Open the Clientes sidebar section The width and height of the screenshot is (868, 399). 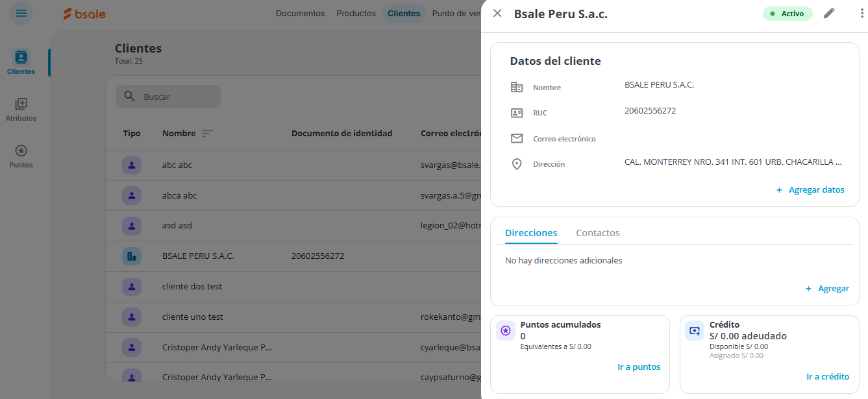click(x=21, y=62)
